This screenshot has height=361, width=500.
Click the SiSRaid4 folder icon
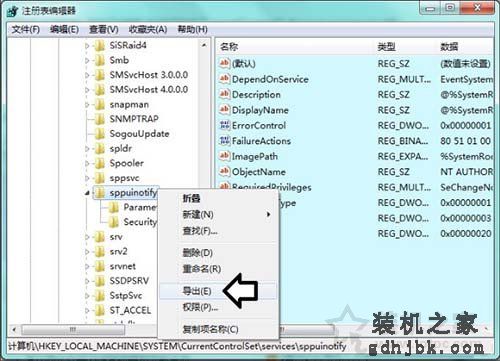point(100,45)
